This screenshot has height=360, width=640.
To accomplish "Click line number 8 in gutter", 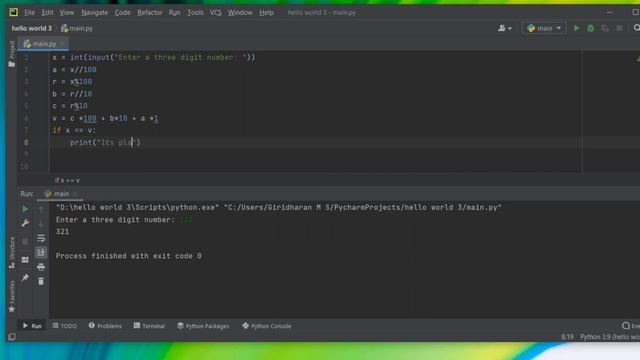I will click(x=26, y=142).
